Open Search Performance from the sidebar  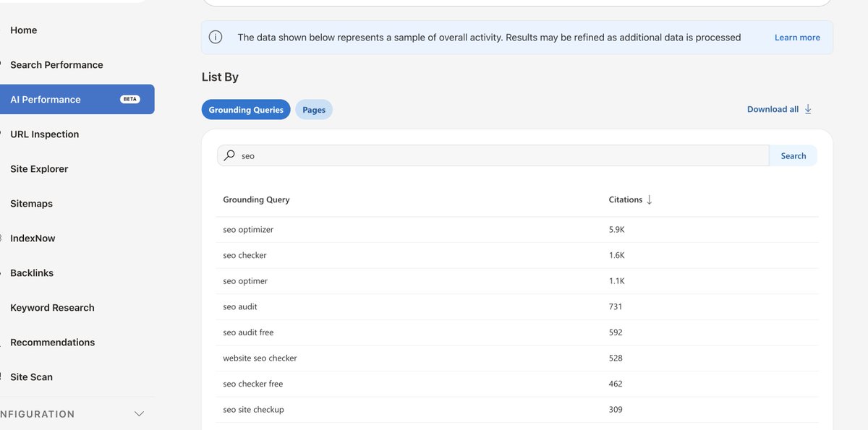pyautogui.click(x=56, y=64)
